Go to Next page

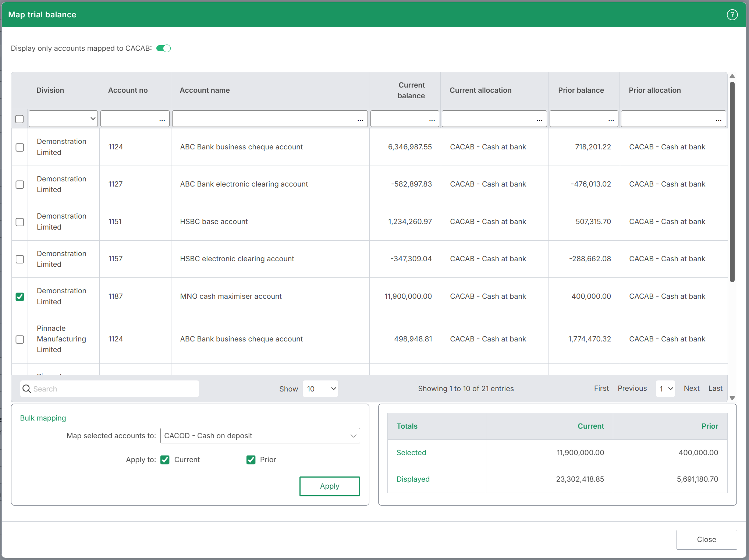(692, 388)
